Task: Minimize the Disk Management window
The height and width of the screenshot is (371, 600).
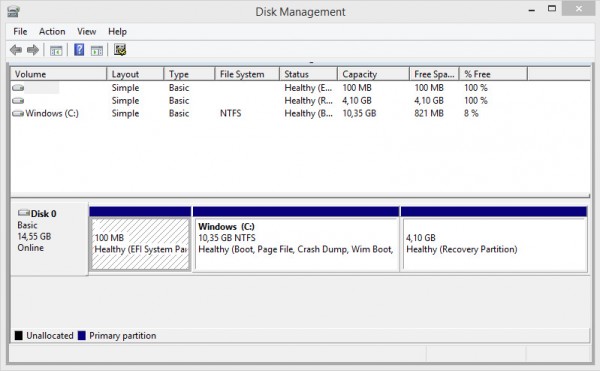Action: [532, 10]
